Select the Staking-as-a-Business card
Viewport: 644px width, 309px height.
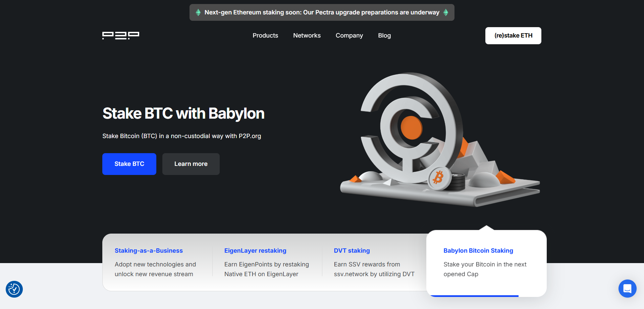(x=158, y=262)
